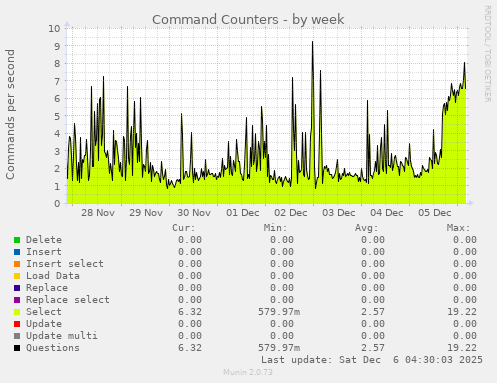Click the 'Update' legend label

[x=44, y=324]
